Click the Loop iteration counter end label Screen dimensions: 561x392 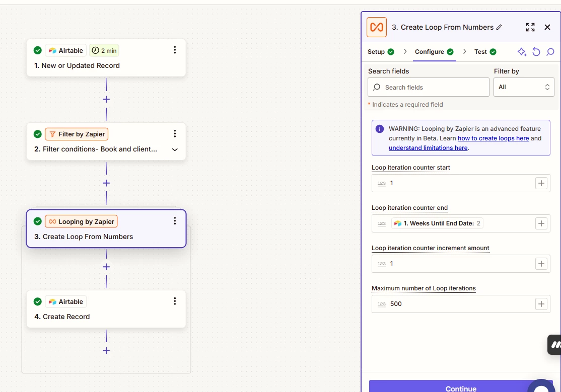tap(409, 208)
